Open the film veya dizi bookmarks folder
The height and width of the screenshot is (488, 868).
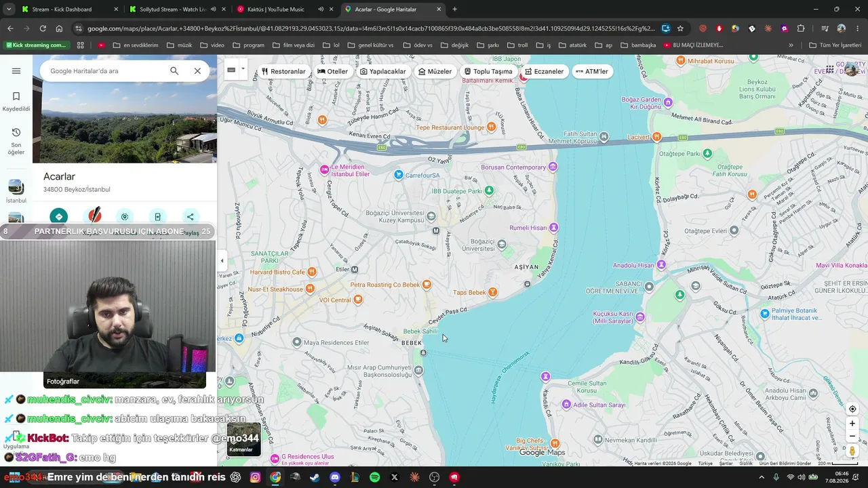coord(293,45)
